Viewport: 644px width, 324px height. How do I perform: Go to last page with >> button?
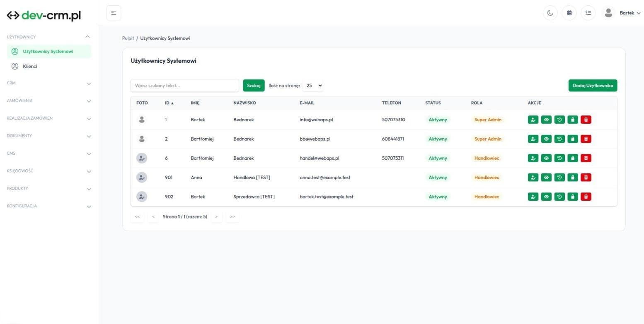pyautogui.click(x=232, y=217)
